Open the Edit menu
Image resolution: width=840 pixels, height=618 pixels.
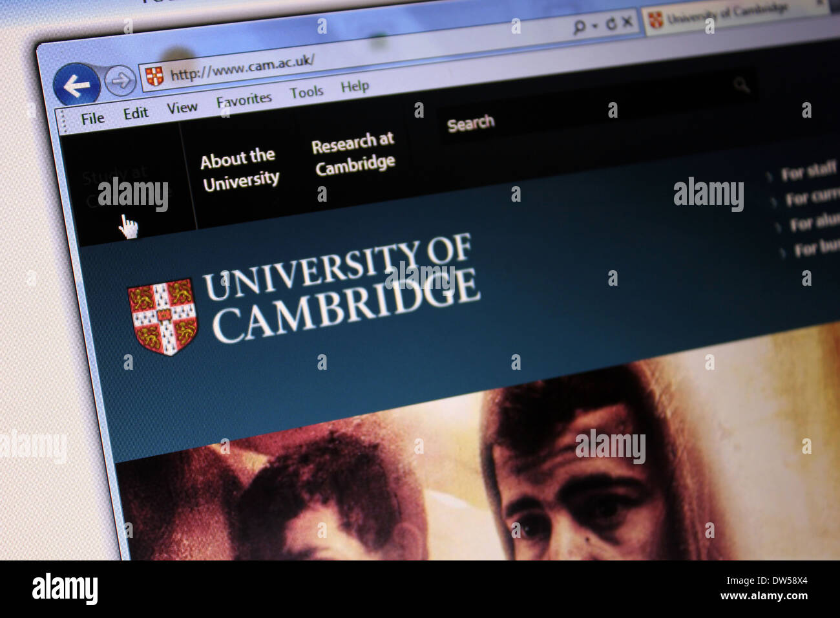(136, 113)
